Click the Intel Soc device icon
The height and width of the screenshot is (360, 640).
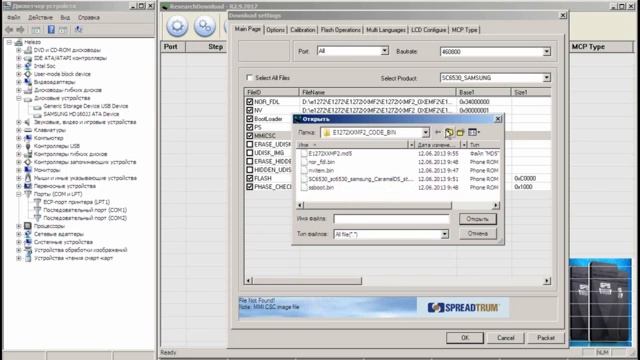(x=28, y=66)
